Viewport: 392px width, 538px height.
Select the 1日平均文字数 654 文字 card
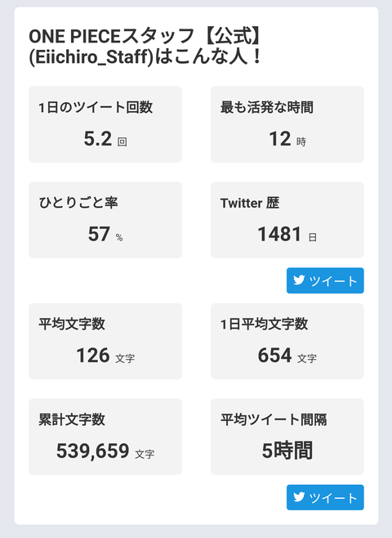pos(287,341)
